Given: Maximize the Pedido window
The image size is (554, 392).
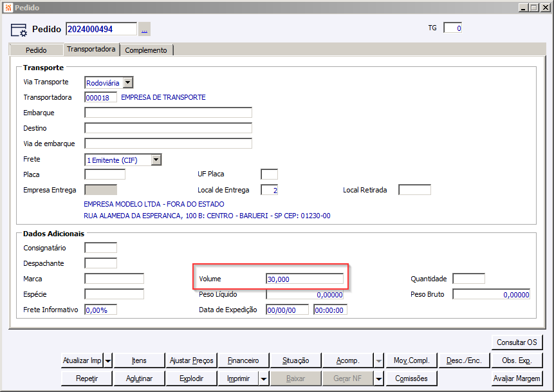Looking at the screenshot, I should (534, 8).
